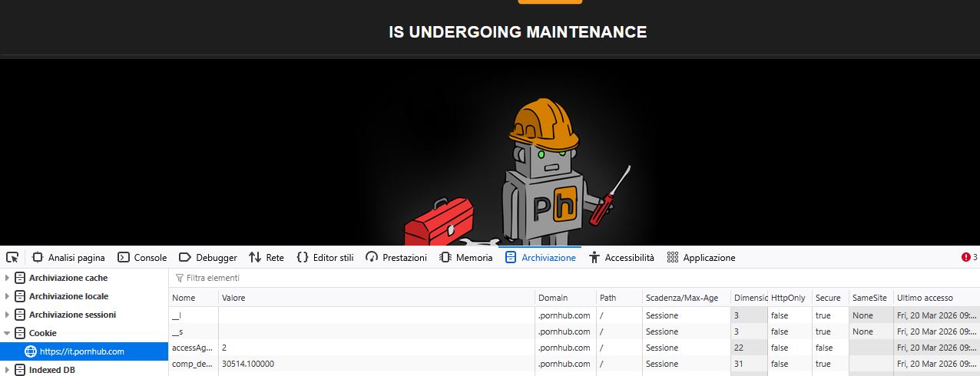Select the __s cookie row name
This screenshot has height=376, width=980.
pyautogui.click(x=177, y=331)
